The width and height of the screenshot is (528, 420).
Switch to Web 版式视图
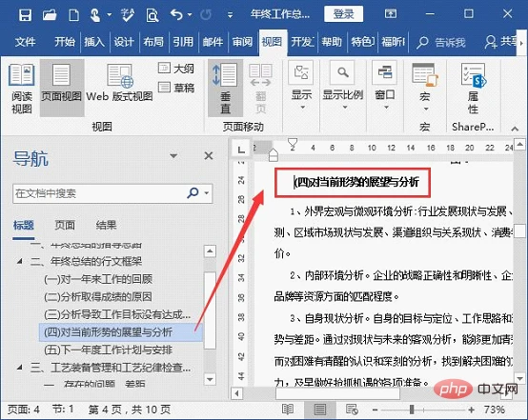119,83
